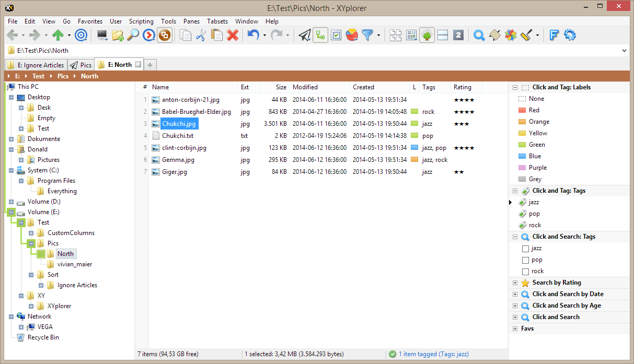Open Configuration with the gear icon
The image size is (634, 364).
pyautogui.click(x=570, y=35)
